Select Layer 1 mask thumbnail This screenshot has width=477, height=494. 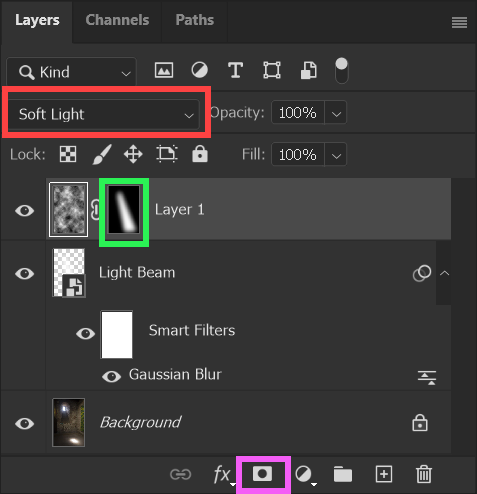[124, 209]
